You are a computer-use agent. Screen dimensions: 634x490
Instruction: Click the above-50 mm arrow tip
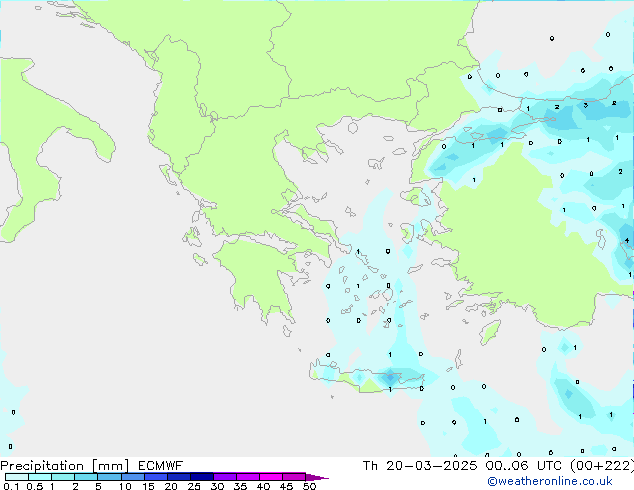pos(317,477)
